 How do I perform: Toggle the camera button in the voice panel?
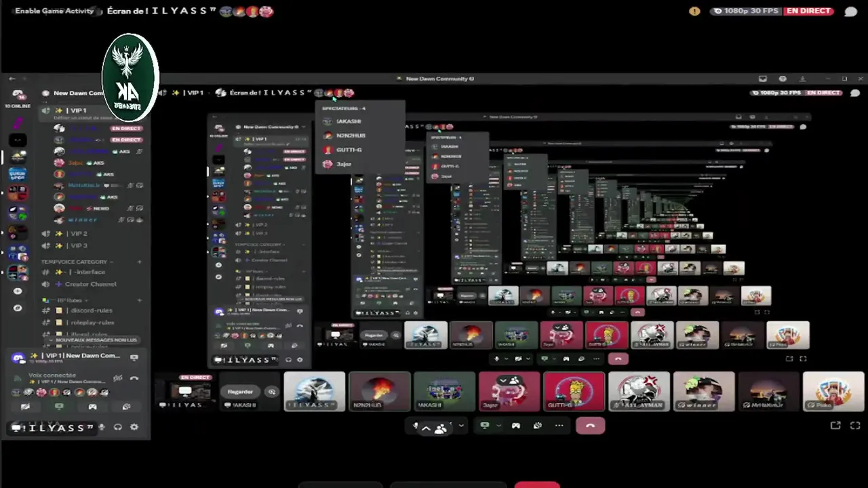[x=25, y=407]
